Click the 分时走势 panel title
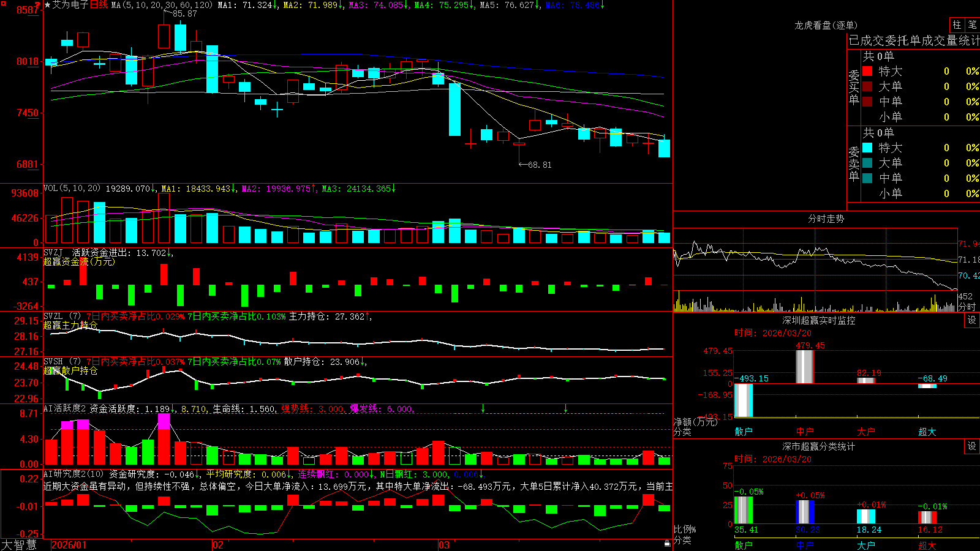Screen dimensions: 980x551 pos(826,219)
